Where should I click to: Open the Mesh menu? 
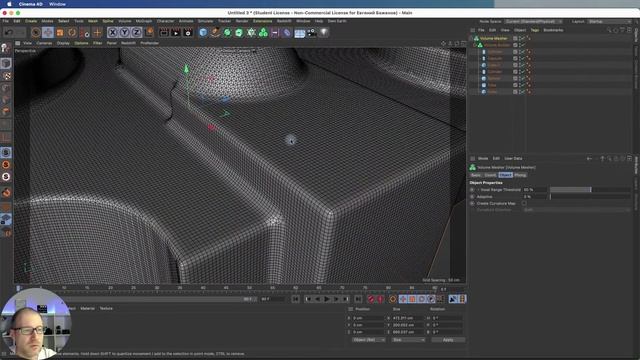tap(93, 21)
